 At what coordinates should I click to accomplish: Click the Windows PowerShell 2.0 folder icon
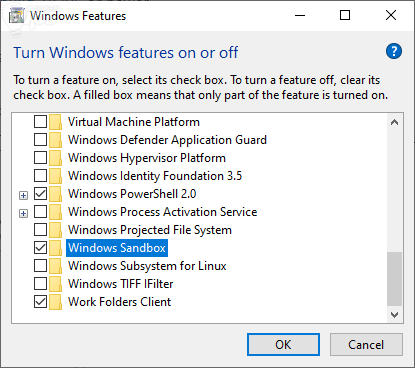click(x=55, y=194)
